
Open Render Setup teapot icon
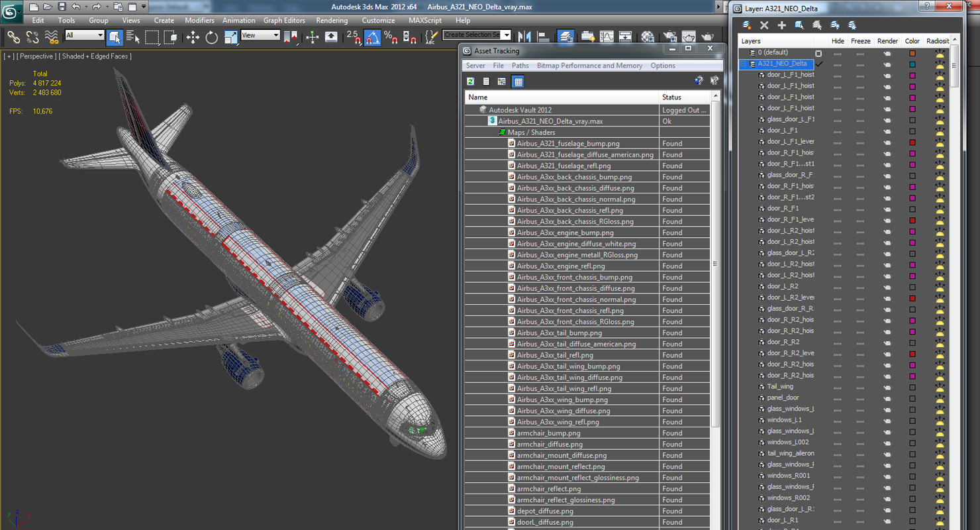669,37
